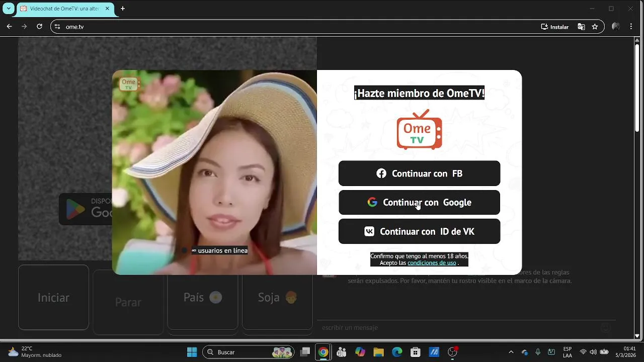Close the OmeTV browser tab

107,9
